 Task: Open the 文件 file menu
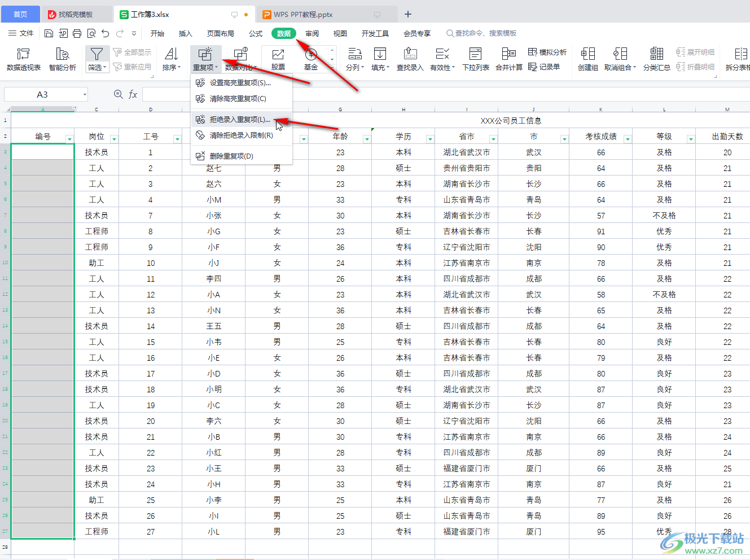click(21, 33)
